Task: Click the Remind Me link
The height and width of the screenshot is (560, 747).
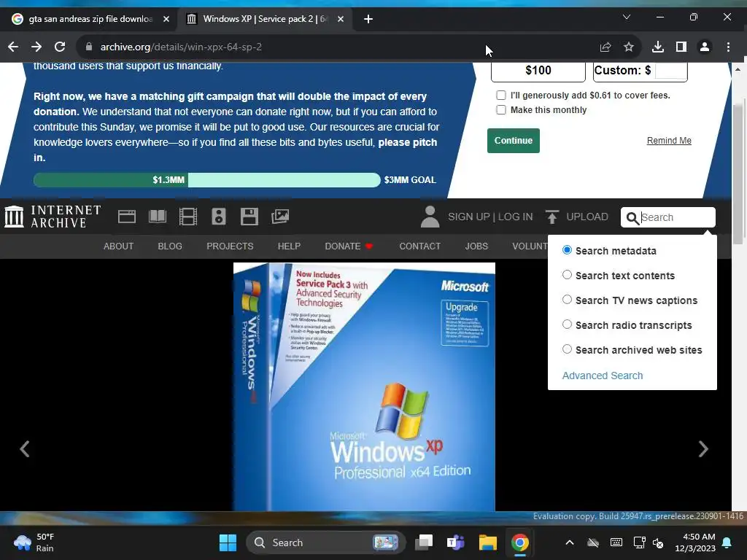Action: (x=669, y=141)
